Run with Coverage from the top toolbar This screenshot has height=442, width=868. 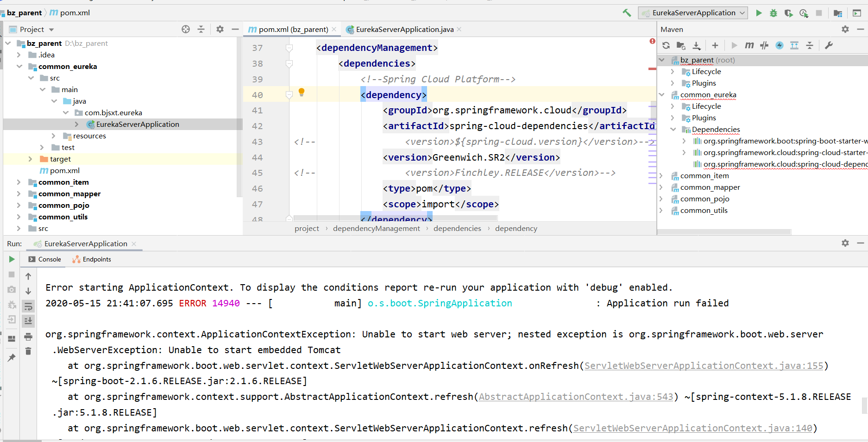pyautogui.click(x=788, y=13)
